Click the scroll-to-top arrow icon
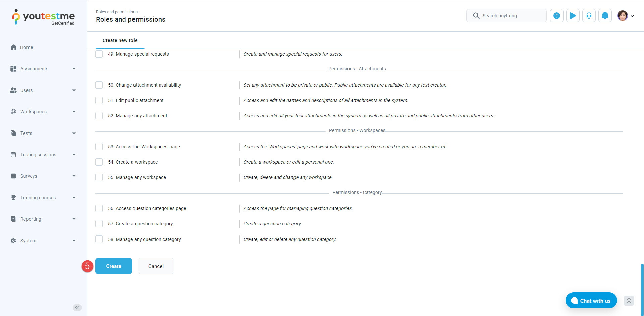 [629, 301]
